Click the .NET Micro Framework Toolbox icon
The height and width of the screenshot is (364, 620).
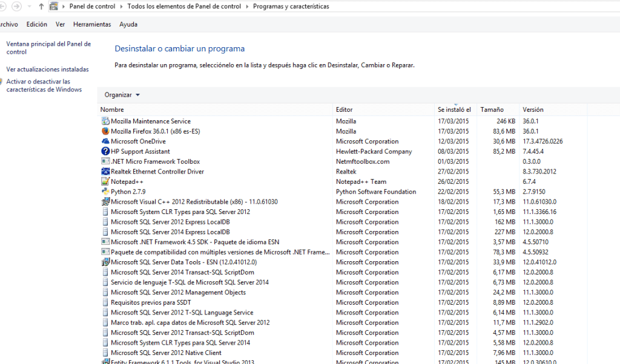[x=105, y=161]
